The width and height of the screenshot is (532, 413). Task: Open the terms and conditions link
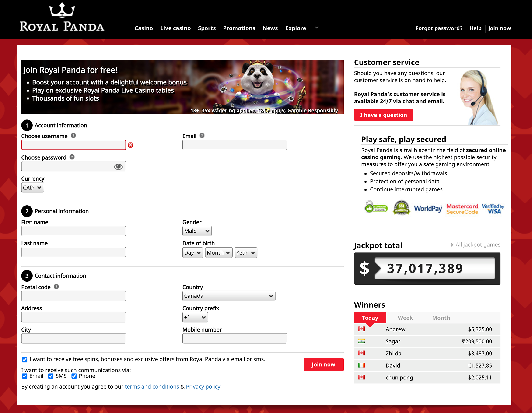point(152,387)
